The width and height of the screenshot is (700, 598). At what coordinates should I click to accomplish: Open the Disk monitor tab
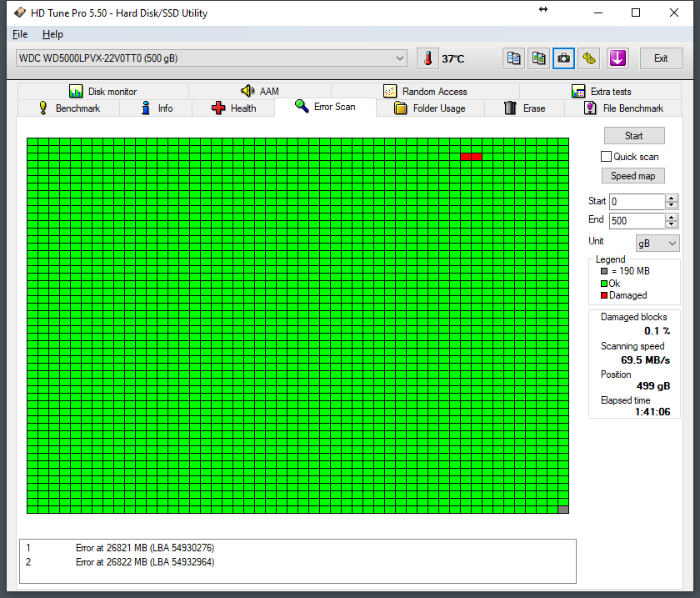[102, 92]
